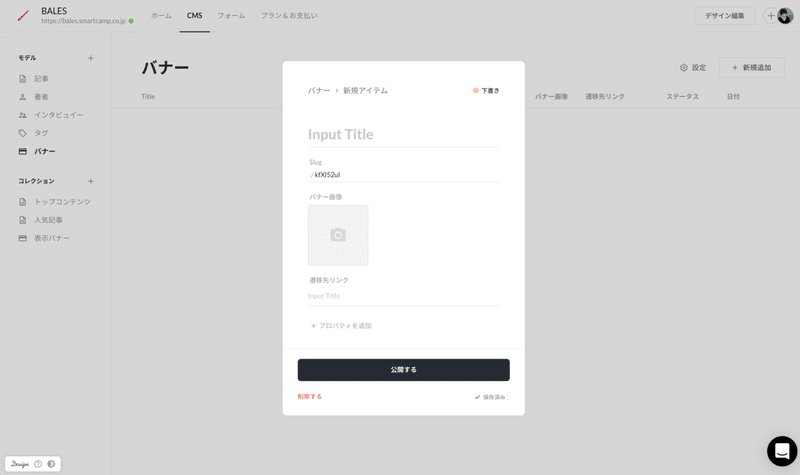Click the バナー画像 column header
The image size is (800, 475).
(551, 96)
